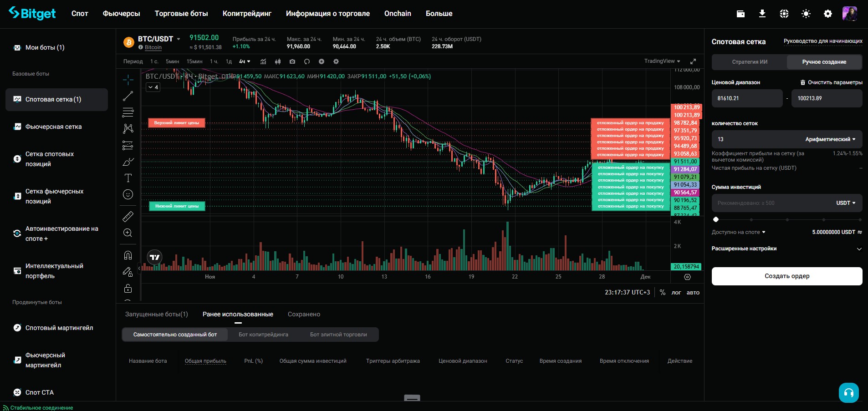
Task: Click the chart snapshot camera icon
Action: [x=292, y=61]
